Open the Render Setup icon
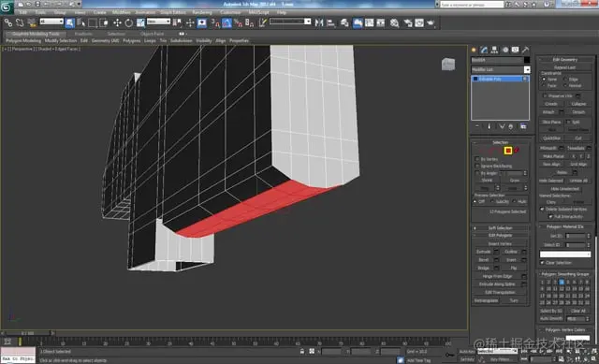The image size is (599, 364). 408,22
